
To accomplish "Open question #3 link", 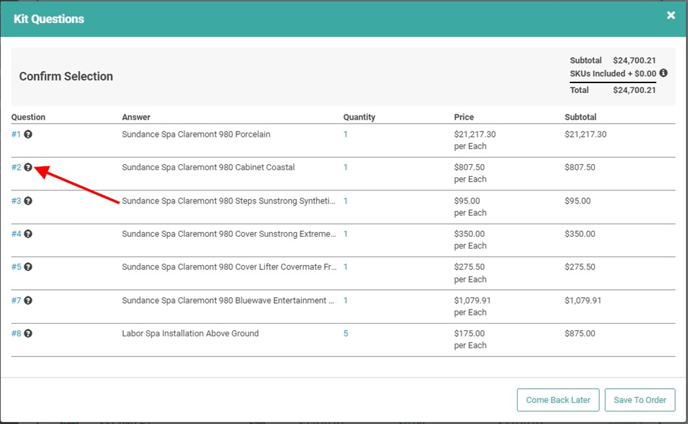I will click(16, 201).
